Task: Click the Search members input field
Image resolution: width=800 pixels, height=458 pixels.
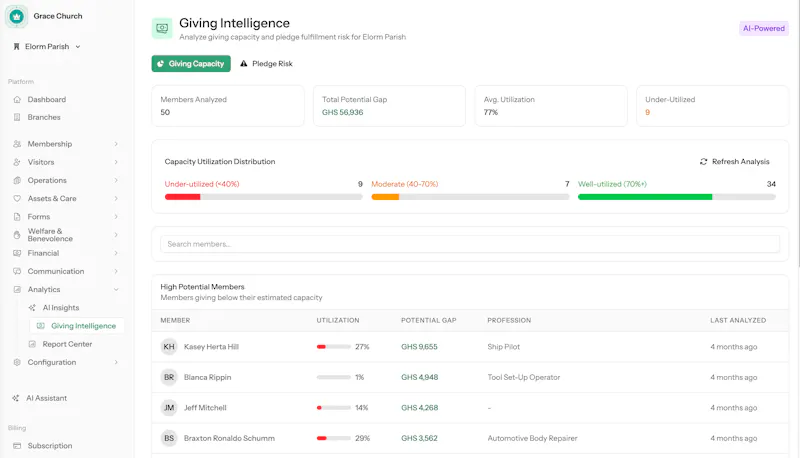Action: (470, 244)
